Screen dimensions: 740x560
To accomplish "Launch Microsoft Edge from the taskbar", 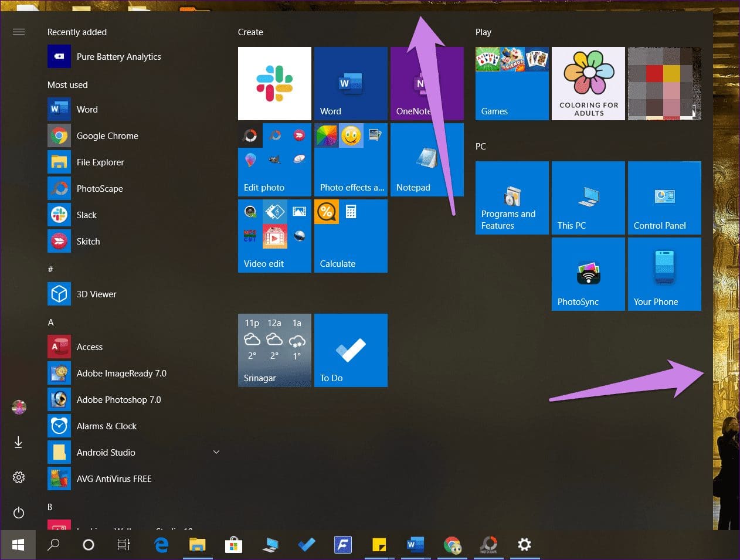I will coord(161,545).
